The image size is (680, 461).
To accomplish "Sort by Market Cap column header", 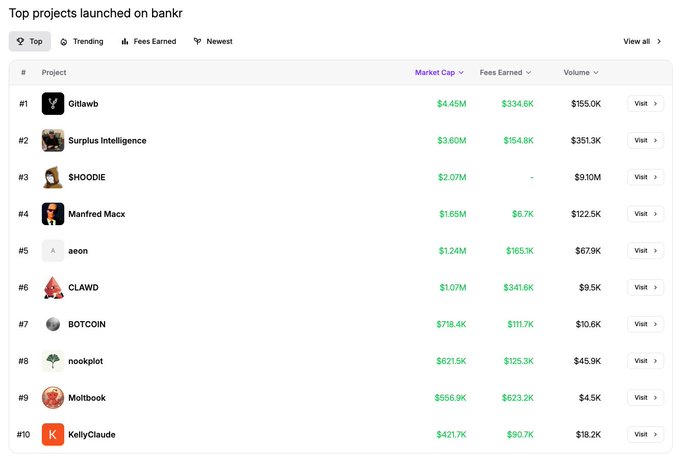I will [x=439, y=72].
